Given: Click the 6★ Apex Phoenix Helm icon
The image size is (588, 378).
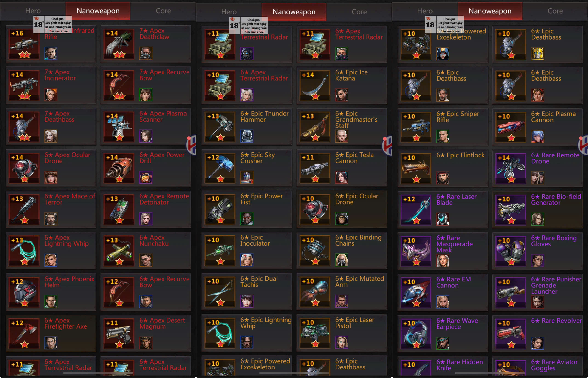Looking at the screenshot, I should [x=24, y=292].
